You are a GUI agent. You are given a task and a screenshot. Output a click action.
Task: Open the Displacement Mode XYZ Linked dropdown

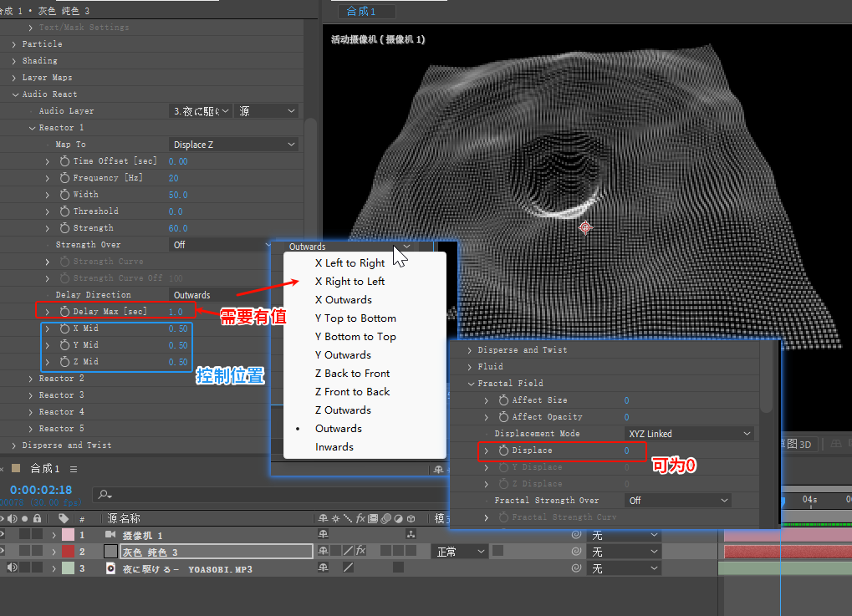tap(690, 434)
